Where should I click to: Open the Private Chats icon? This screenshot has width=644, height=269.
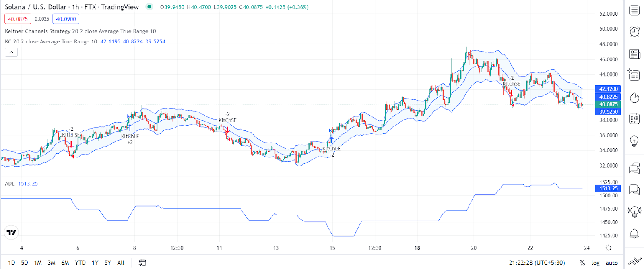pyautogui.click(x=634, y=189)
